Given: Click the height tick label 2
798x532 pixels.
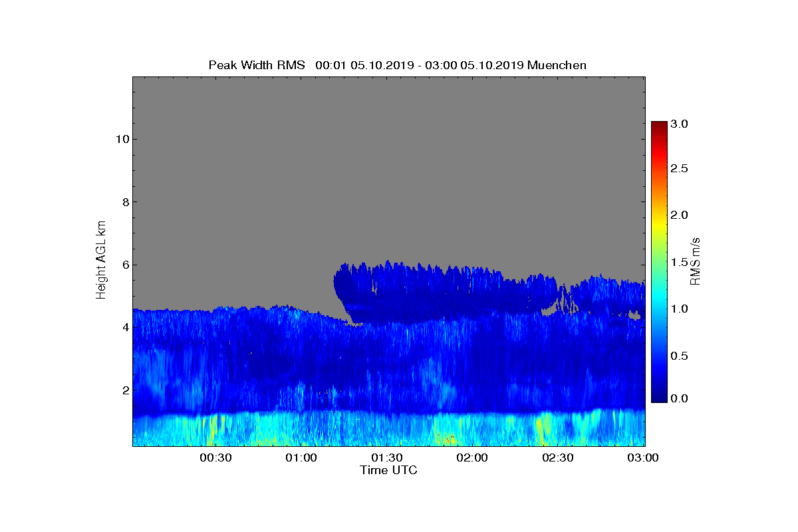Looking at the screenshot, I should (x=124, y=390).
